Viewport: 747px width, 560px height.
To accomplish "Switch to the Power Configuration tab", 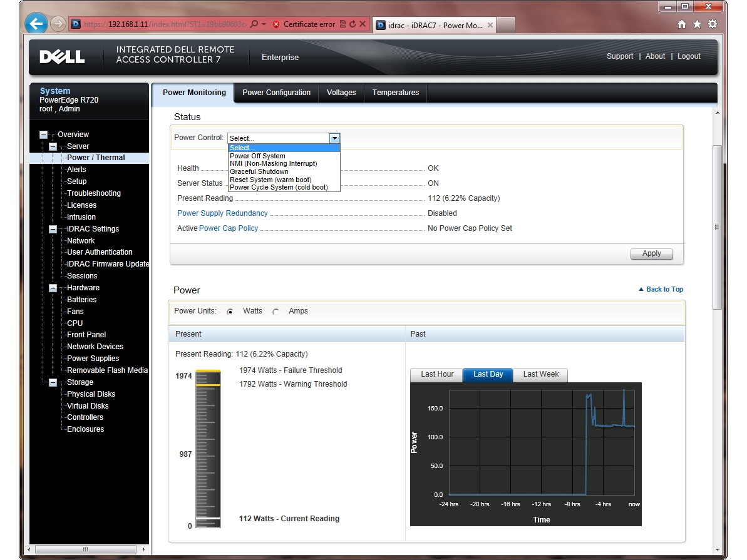I will [x=276, y=93].
